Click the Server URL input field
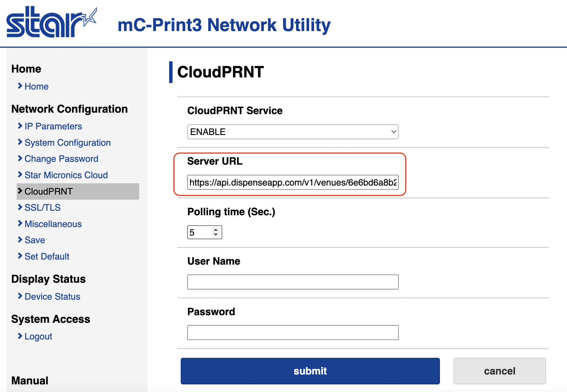The width and height of the screenshot is (567, 392). (x=293, y=182)
